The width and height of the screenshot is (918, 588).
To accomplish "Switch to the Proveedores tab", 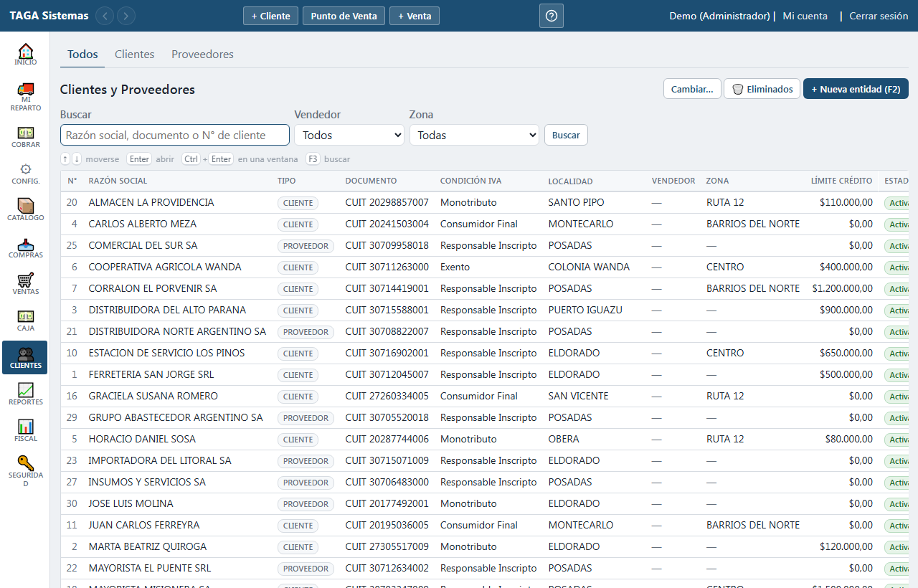I will point(202,54).
